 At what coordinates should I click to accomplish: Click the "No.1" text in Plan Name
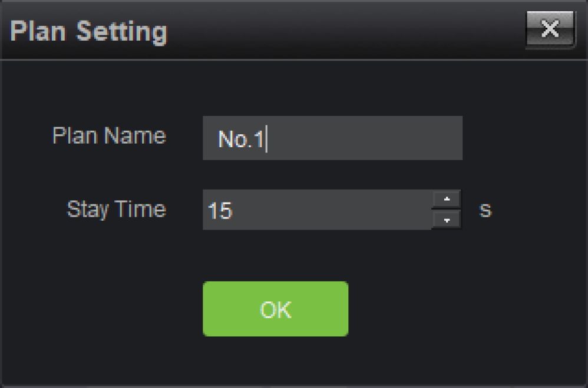240,140
